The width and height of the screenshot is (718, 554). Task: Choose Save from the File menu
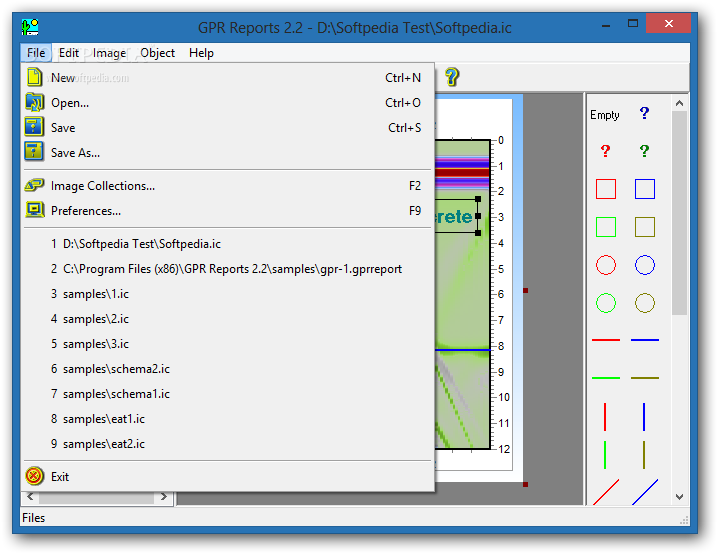(228, 127)
